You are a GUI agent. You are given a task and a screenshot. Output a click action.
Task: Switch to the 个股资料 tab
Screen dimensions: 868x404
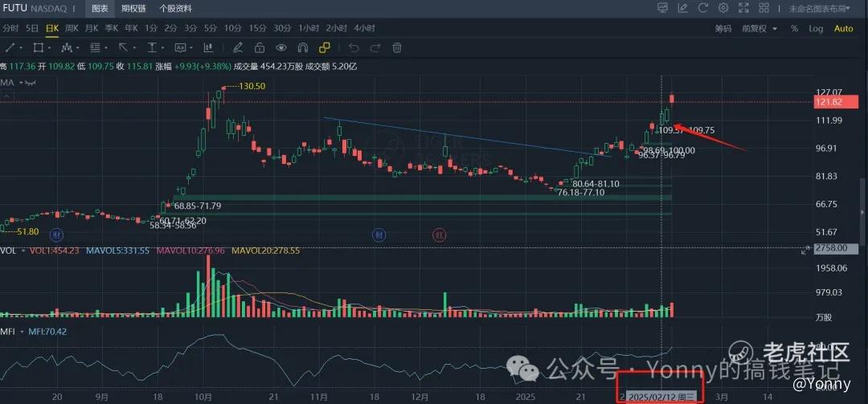point(175,8)
